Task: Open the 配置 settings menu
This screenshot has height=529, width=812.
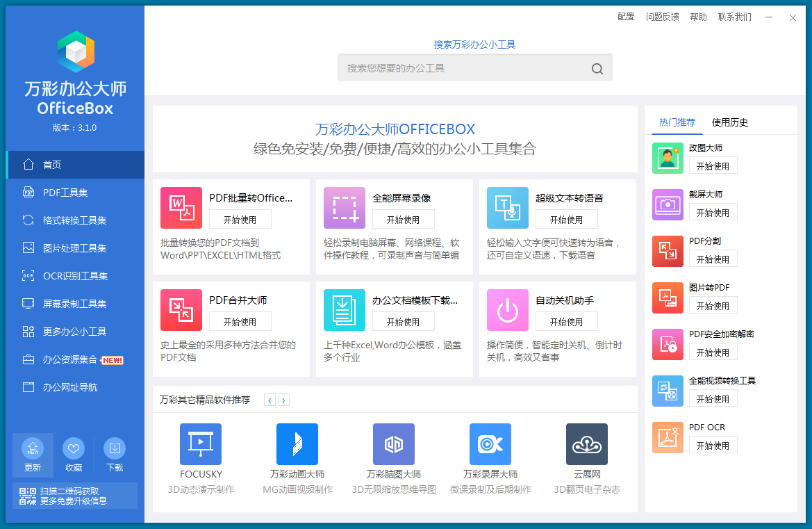Action: (x=626, y=17)
